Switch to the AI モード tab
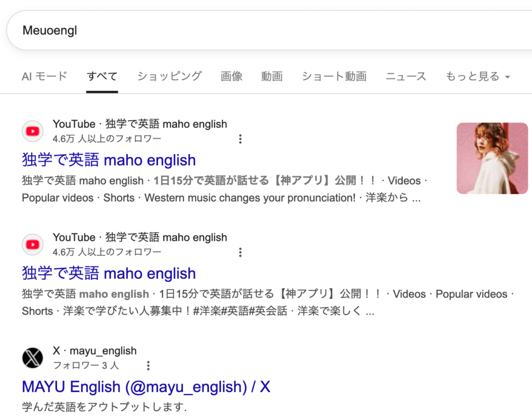The width and height of the screenshot is (532, 420). click(45, 76)
